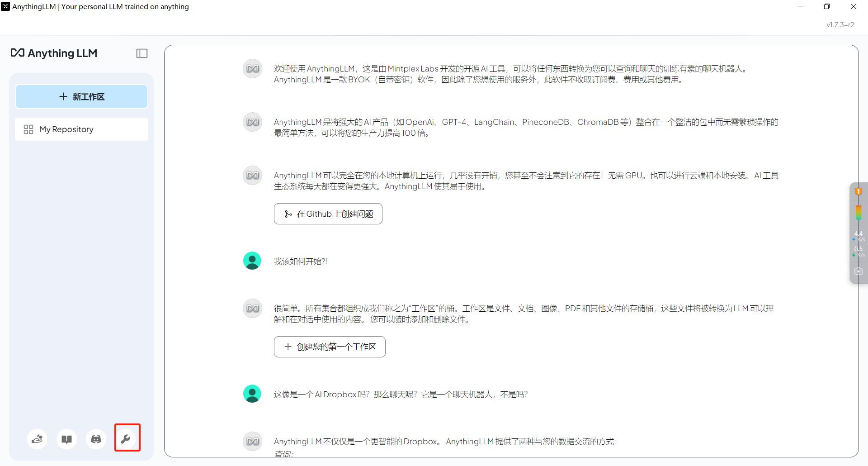Image resolution: width=868 pixels, height=466 pixels.
Task: Click the avatar beside the 欢迎使用AnythingLLM message
Action: (253, 69)
